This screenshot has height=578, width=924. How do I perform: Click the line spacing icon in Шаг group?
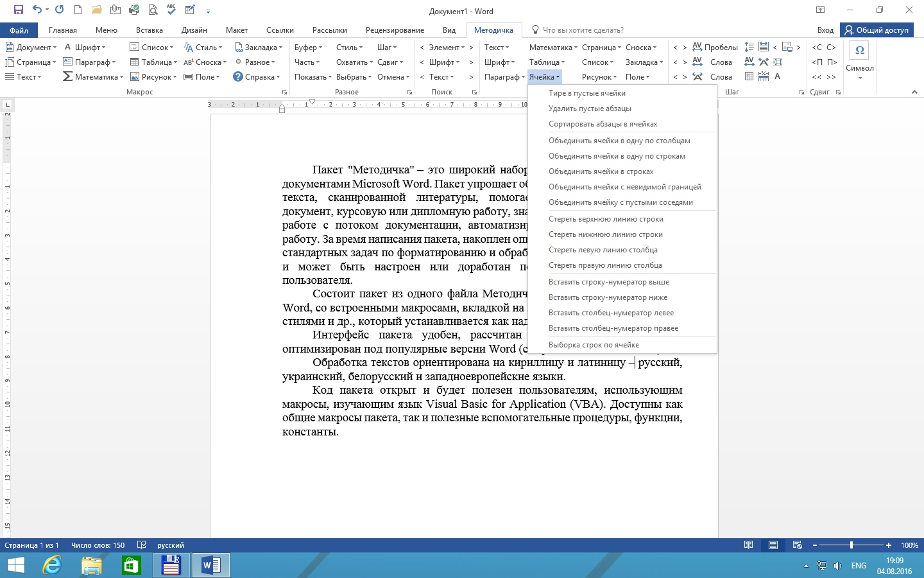(749, 47)
